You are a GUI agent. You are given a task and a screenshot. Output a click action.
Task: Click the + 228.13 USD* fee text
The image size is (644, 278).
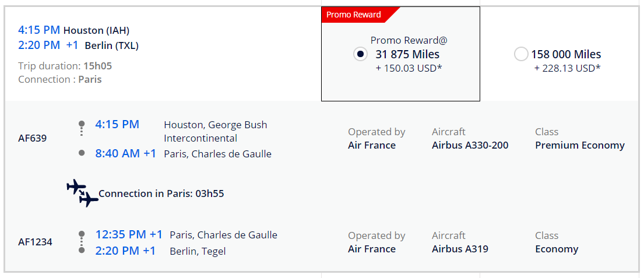[567, 68]
